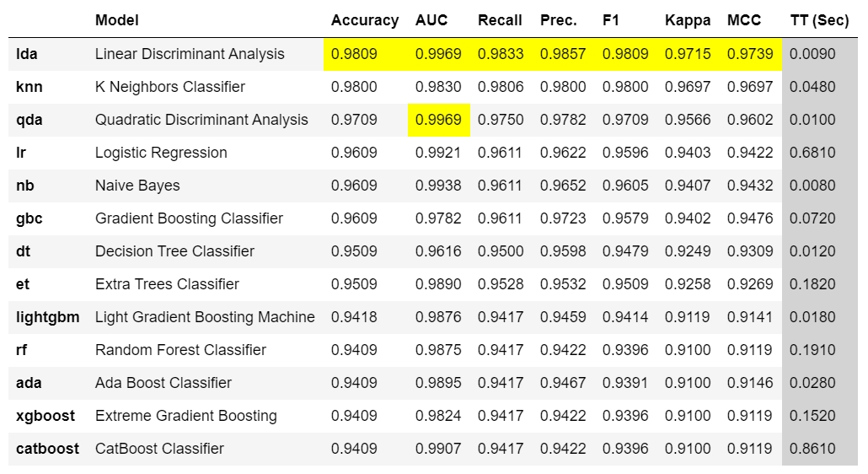The width and height of the screenshot is (868, 474).
Task: Click the Linear Discriminant Analysis model name
Action: click(190, 54)
